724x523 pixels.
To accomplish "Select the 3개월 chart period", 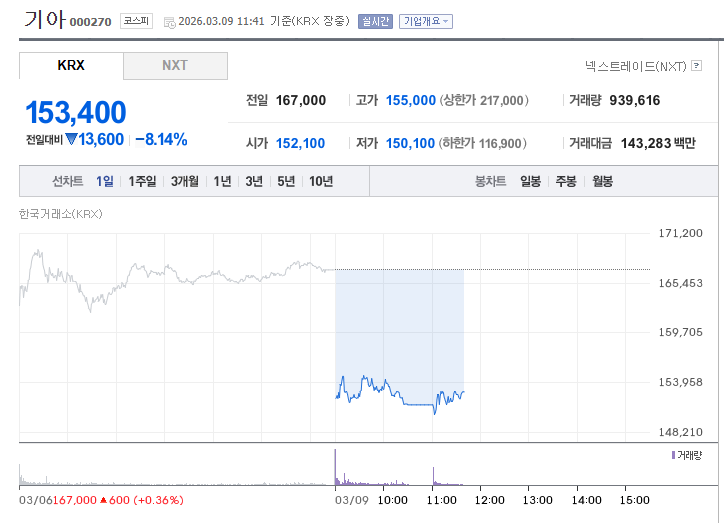I will click(185, 181).
